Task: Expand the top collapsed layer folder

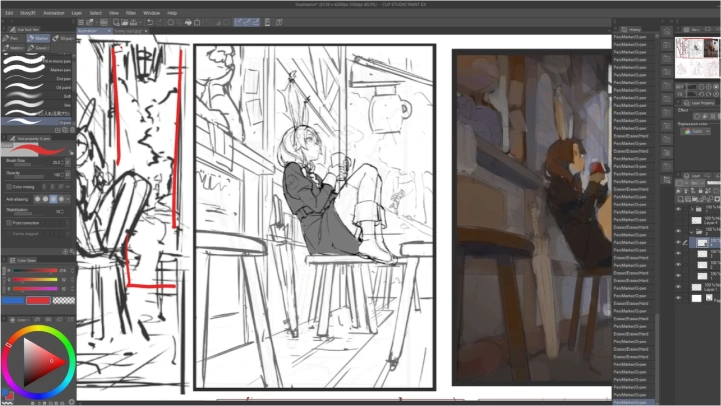Action: click(692, 209)
